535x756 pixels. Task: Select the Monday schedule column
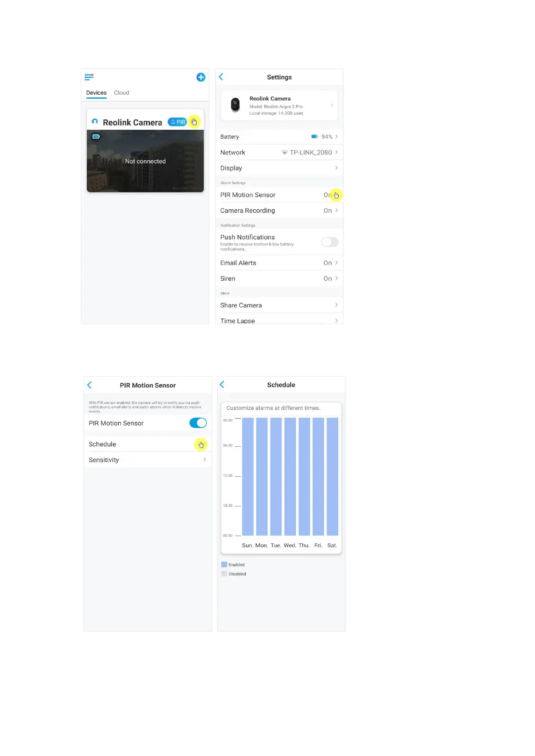tap(262, 477)
